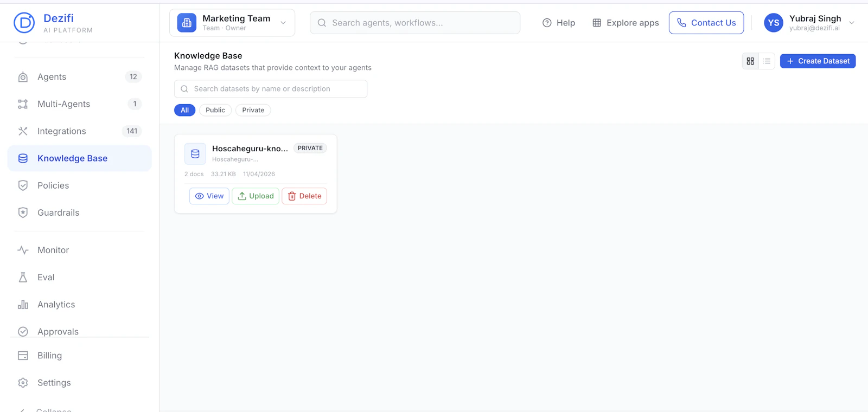The width and height of the screenshot is (868, 412).
Task: Focus the Search agents, workflows field
Action: coord(415,23)
